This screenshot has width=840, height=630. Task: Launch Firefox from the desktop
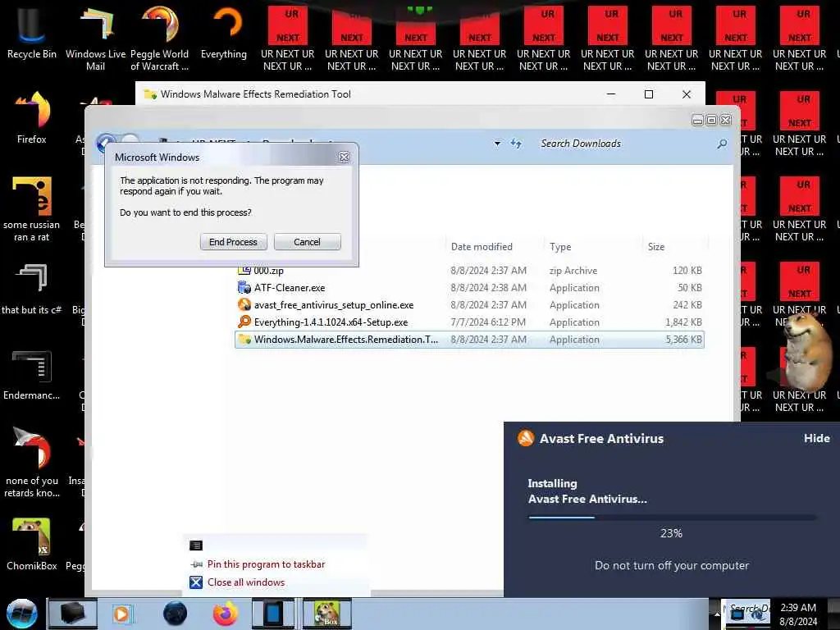point(32,116)
